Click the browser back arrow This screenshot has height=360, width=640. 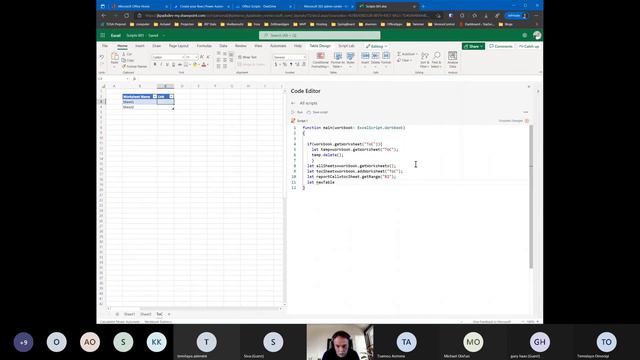tap(104, 16)
